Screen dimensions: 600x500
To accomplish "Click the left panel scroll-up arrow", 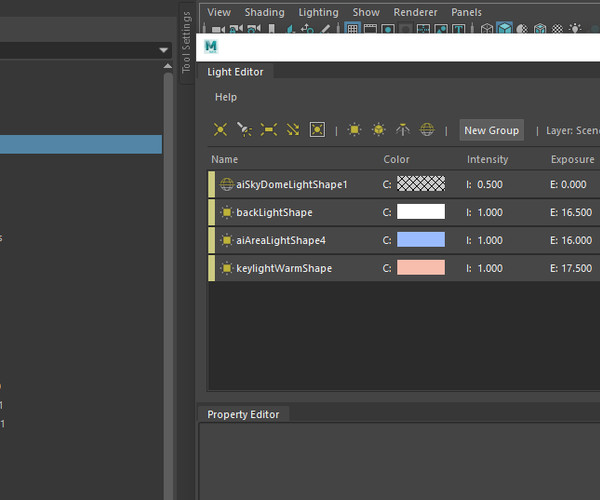I will pyautogui.click(x=168, y=66).
